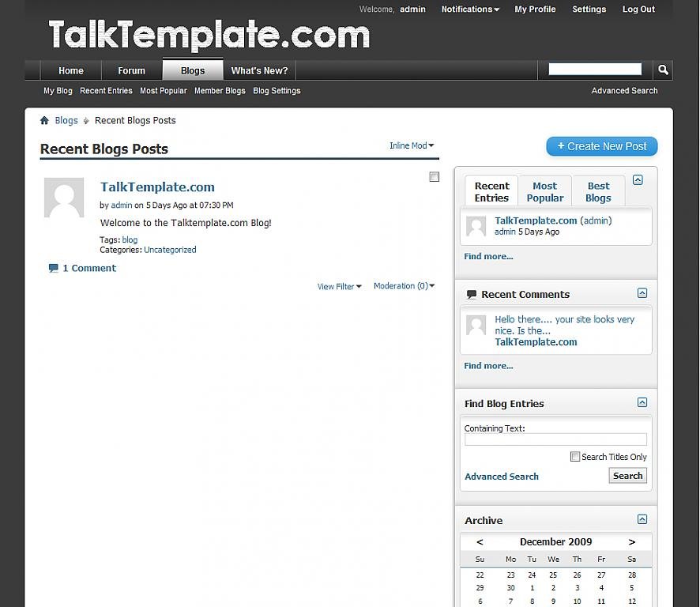Collapse the Recent Entries sidebar block

click(638, 180)
